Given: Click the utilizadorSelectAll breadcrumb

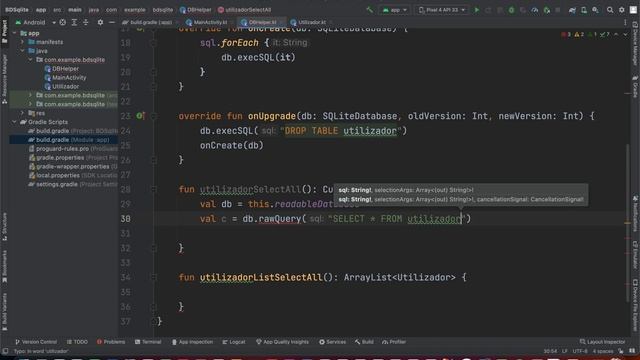Looking at the screenshot, I should click(244, 9).
